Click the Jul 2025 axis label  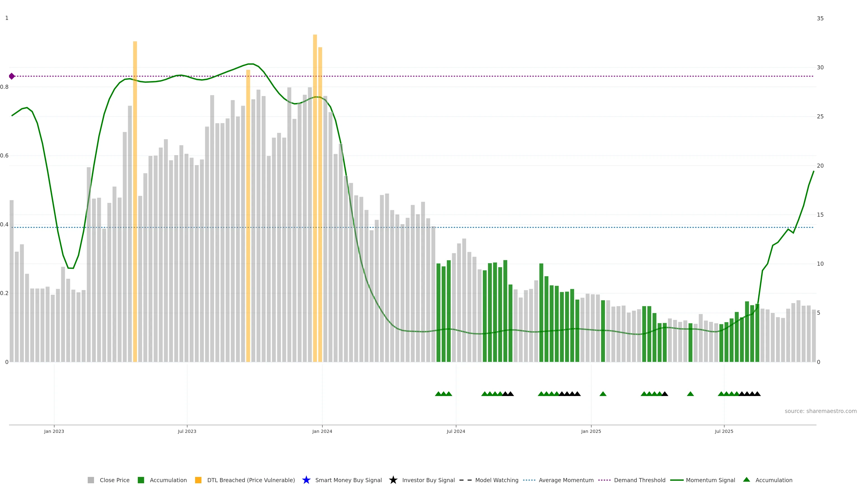click(x=724, y=431)
